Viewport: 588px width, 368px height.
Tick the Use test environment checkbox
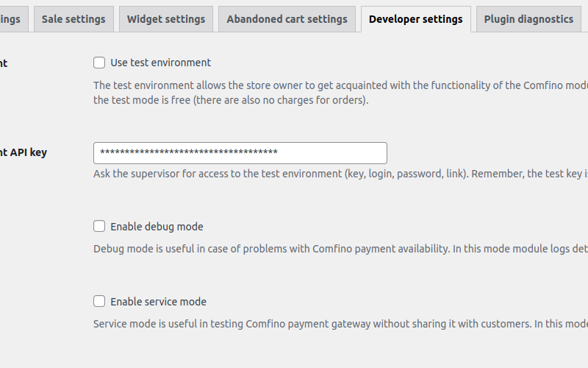point(99,63)
